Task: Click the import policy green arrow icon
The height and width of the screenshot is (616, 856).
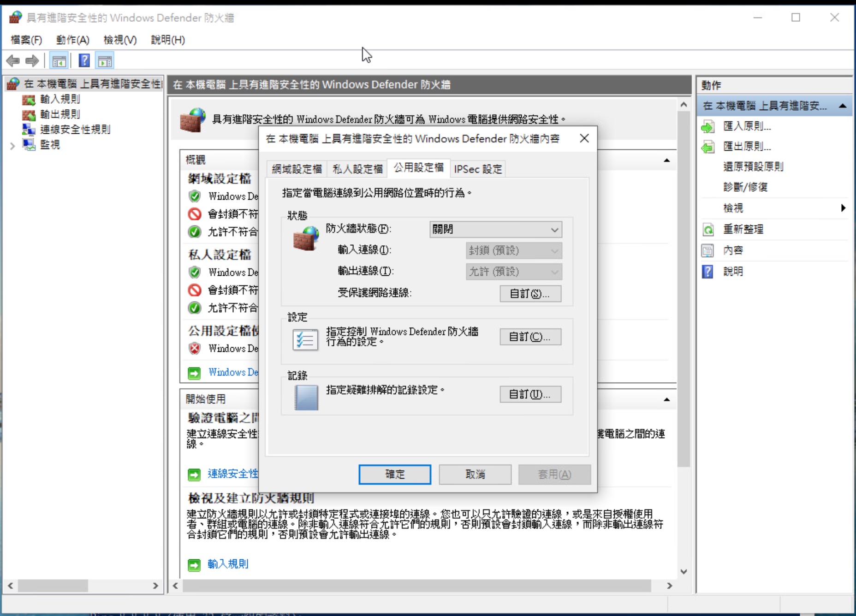Action: [707, 127]
